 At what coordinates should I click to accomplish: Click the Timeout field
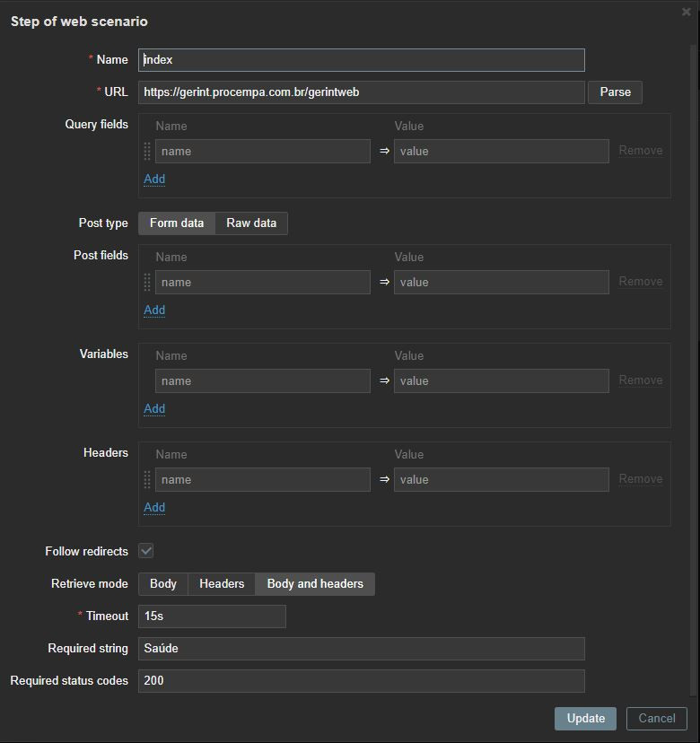[x=212, y=616]
